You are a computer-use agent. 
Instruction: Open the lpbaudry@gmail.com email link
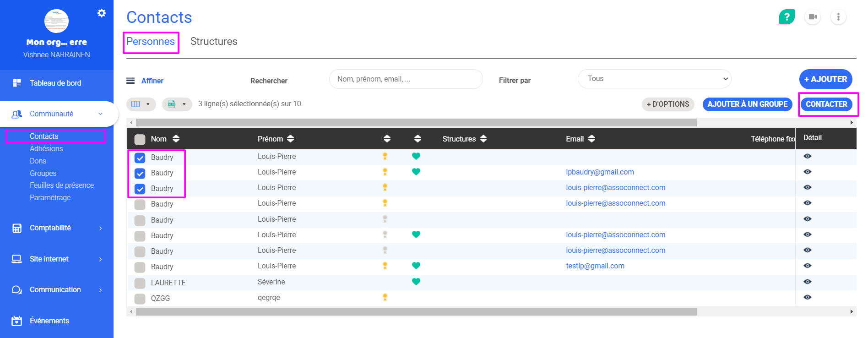tap(600, 172)
